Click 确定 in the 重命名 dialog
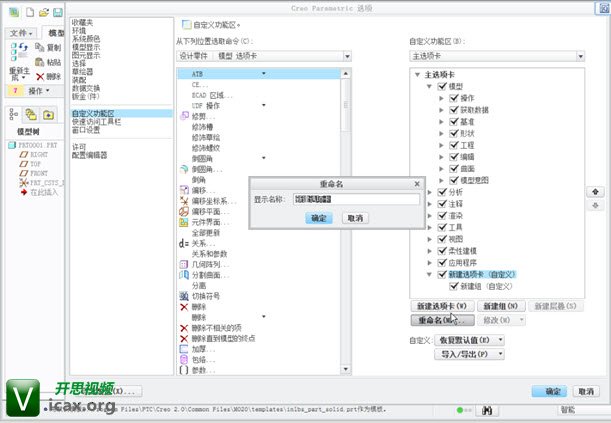Viewport: 611px width, 423px height. [x=319, y=218]
